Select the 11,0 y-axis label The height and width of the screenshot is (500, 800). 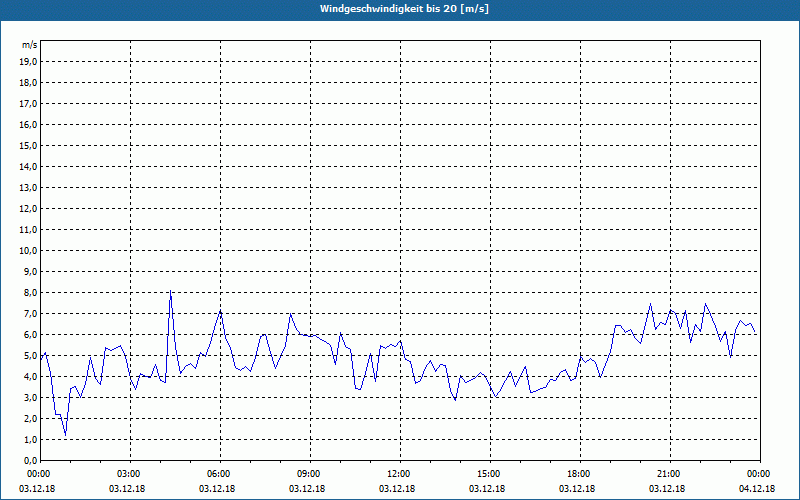(x=27, y=230)
